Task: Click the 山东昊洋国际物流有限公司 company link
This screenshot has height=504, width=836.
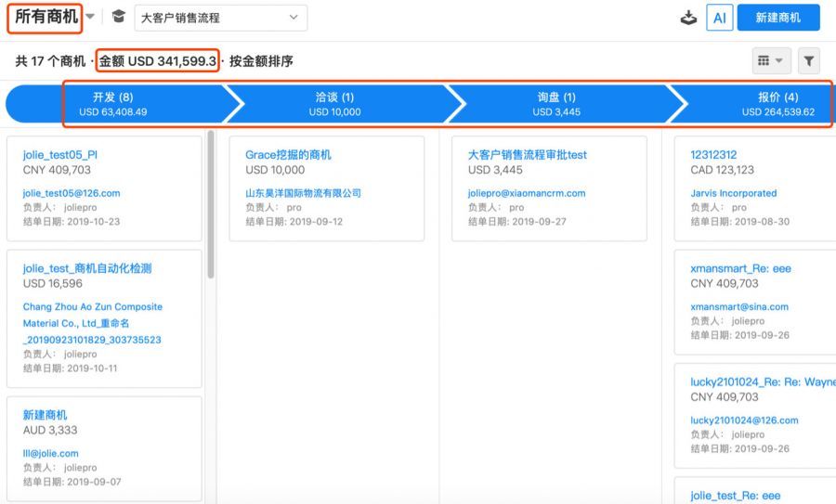Action: tap(303, 193)
